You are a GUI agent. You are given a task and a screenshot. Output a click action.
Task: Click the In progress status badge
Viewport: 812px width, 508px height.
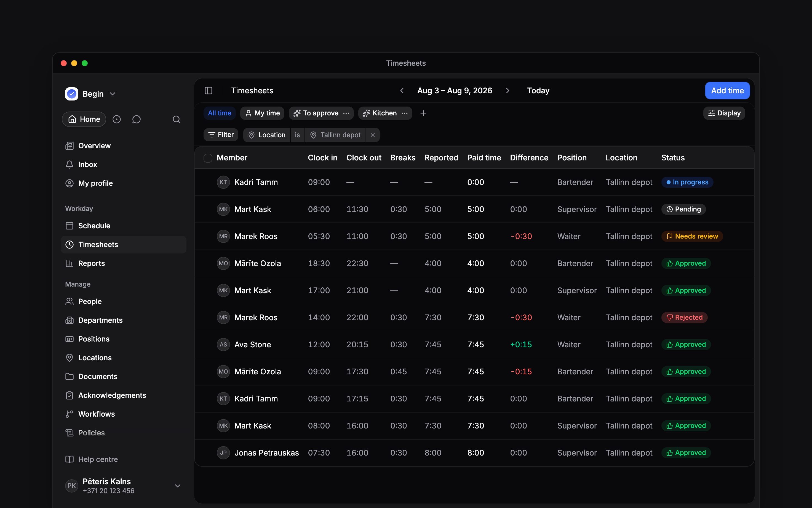(x=687, y=182)
